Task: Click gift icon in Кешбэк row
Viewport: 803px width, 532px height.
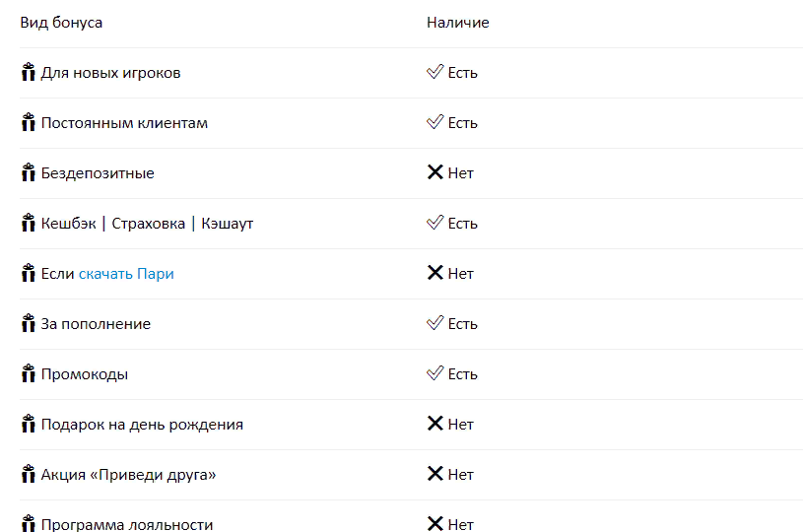Action: [29, 223]
